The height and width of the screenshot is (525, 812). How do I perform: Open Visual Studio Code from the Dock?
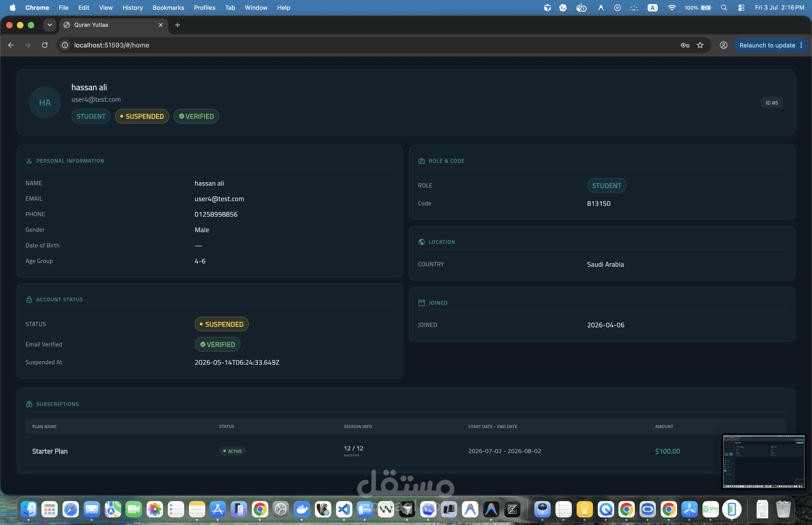pos(344,509)
